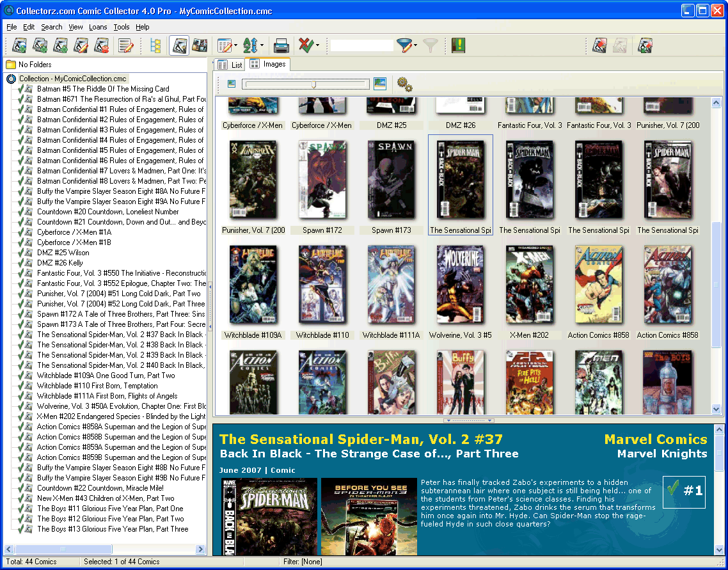Select the Spawn #173 cover thumbnail
This screenshot has height=570, width=728.
[392, 179]
